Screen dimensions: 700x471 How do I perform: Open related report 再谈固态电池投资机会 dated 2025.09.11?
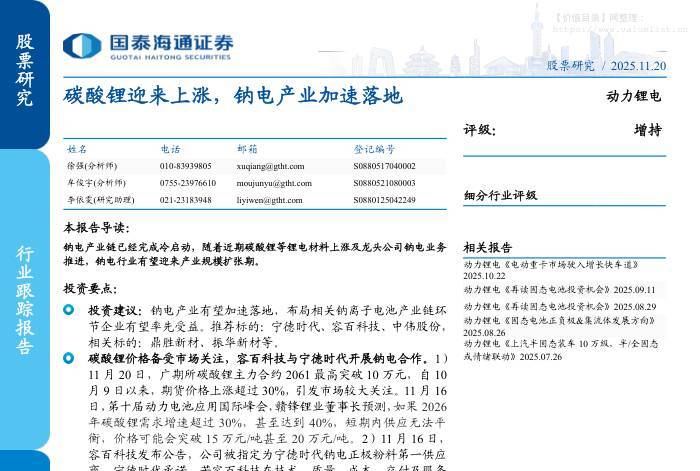(559, 290)
